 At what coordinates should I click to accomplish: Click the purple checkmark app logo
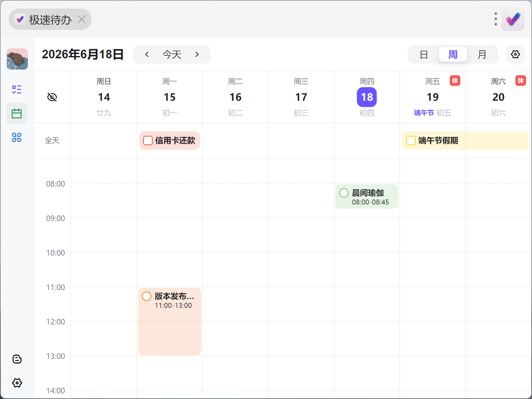click(x=513, y=19)
